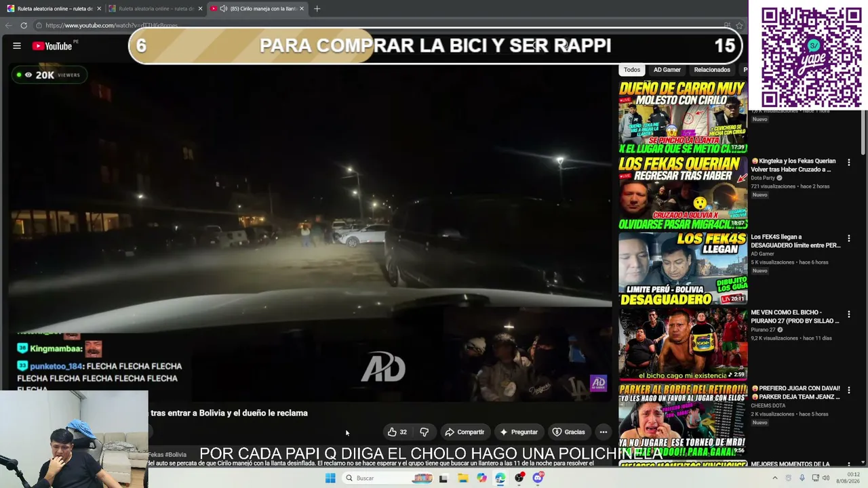The image size is (868, 488).
Task: Dislike the video with thumbs down
Action: (x=425, y=432)
